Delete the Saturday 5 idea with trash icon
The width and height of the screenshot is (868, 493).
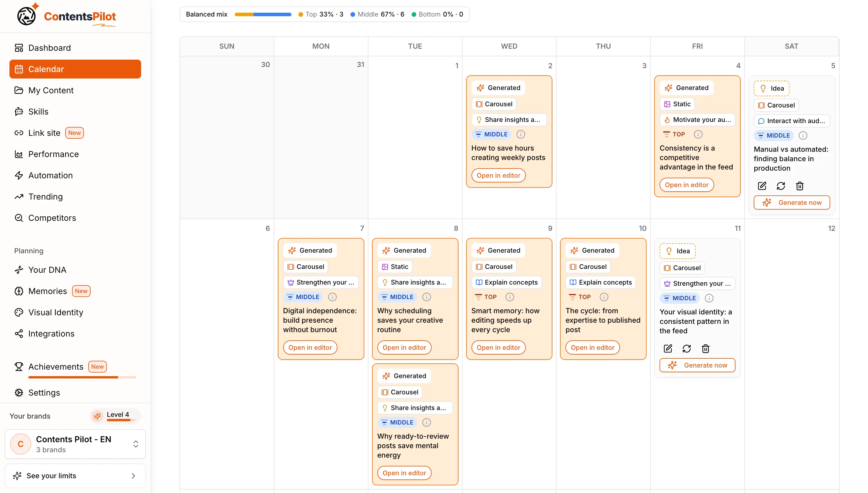(800, 186)
